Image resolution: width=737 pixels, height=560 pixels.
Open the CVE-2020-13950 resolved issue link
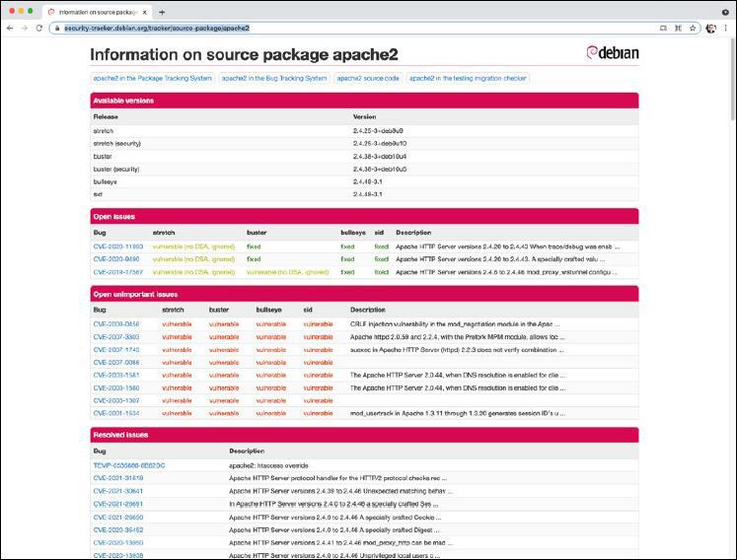pyautogui.click(x=118, y=542)
